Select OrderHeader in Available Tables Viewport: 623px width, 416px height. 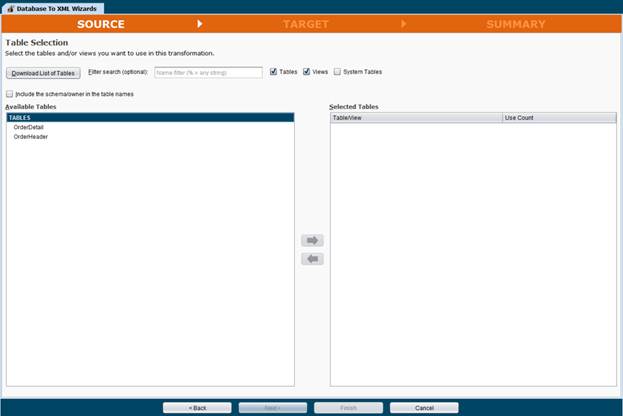150,137
